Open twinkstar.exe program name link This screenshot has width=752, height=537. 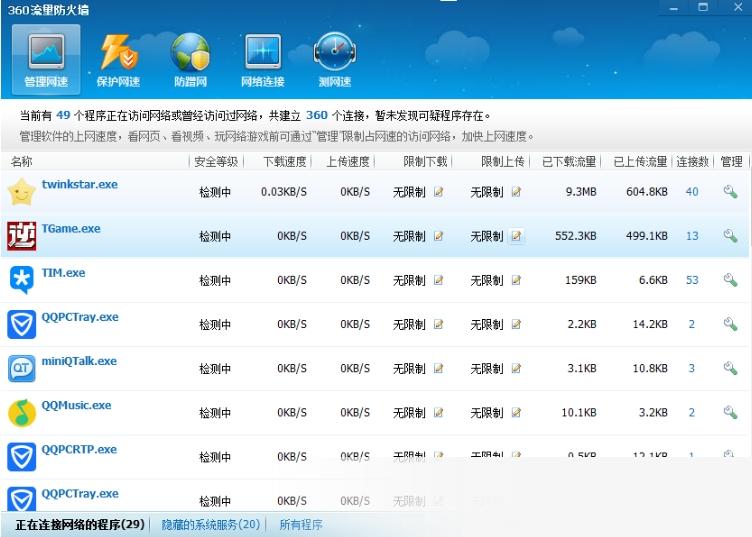pyautogui.click(x=80, y=184)
